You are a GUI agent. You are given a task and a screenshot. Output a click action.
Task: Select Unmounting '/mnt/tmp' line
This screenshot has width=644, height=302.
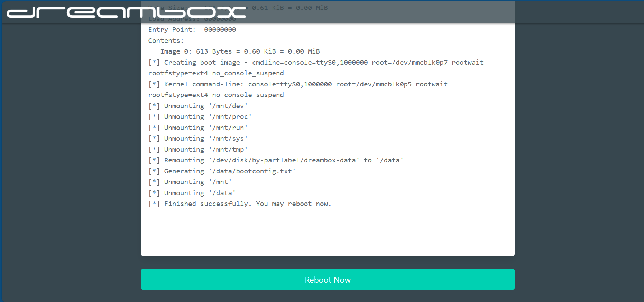click(198, 150)
